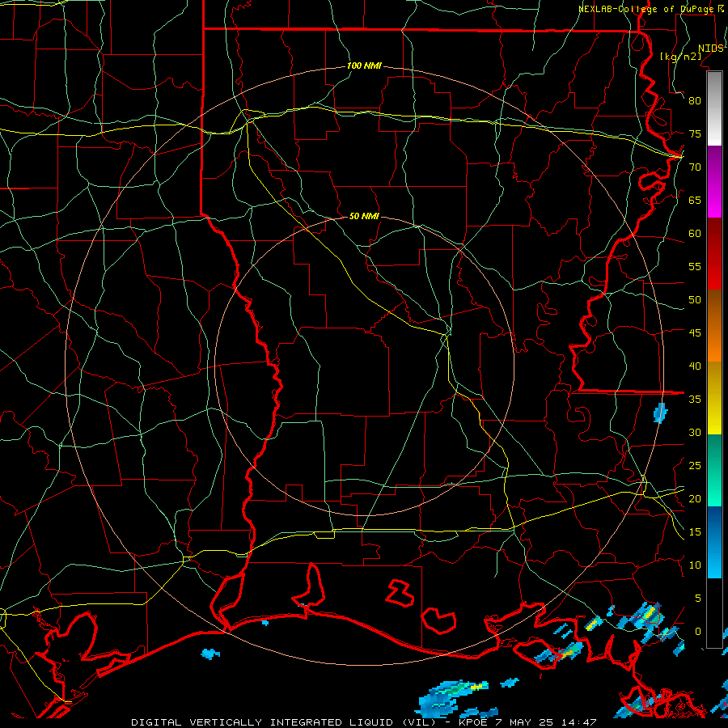Screen dimensions: 728x728
Task: Click the legend value 35
Action: pyautogui.click(x=695, y=400)
